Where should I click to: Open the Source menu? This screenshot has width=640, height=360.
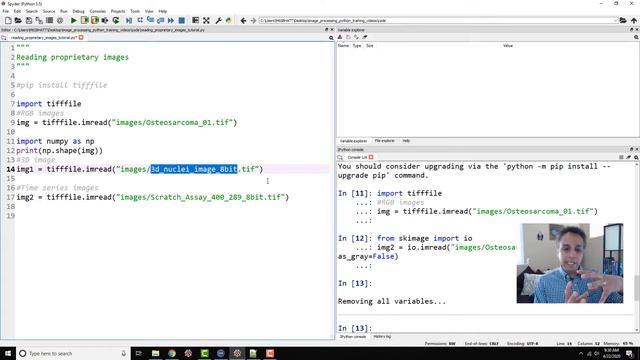49,11
